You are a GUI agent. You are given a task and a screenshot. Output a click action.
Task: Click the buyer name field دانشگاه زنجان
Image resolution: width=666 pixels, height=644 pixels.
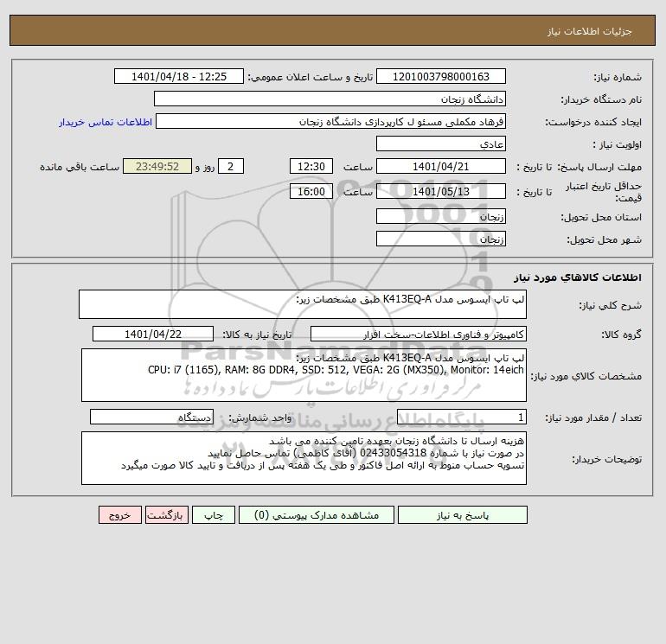pos(330,99)
